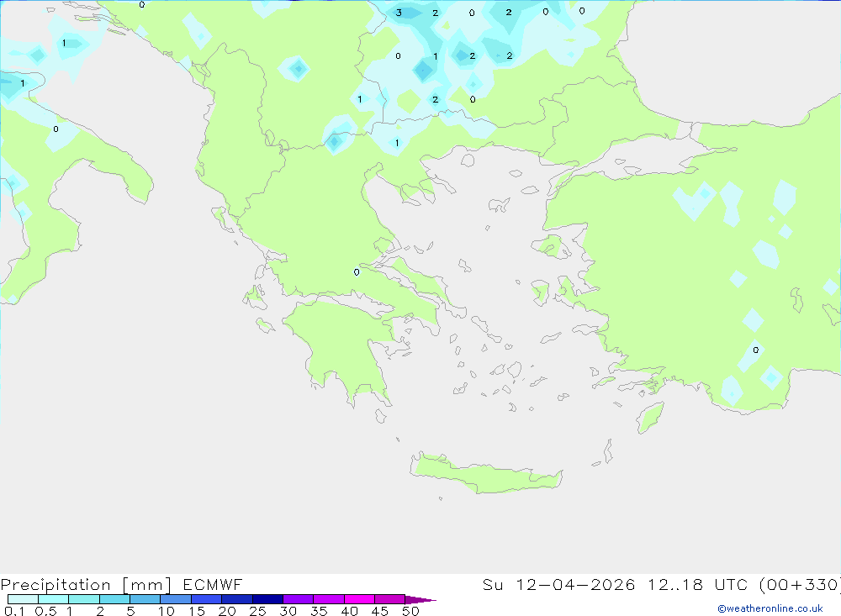Image resolution: width=841 pixels, height=616 pixels.
Task: Click the legend label "50"
Action: [x=410, y=611]
